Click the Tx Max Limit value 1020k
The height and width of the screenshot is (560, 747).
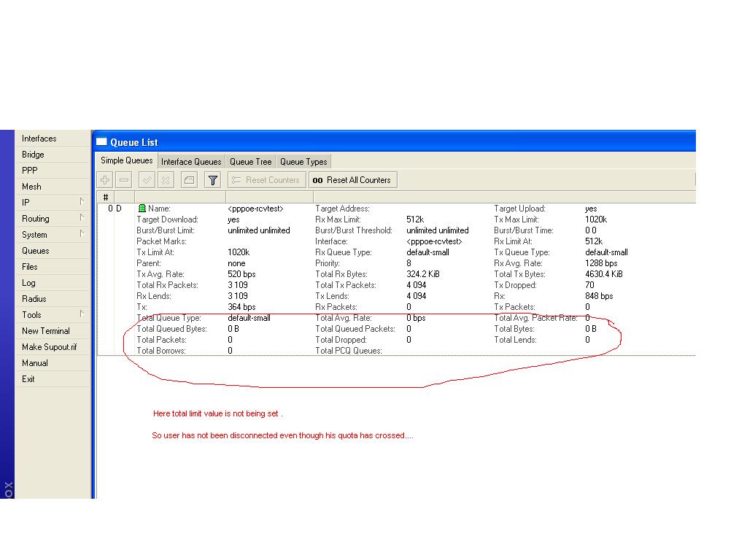(x=596, y=219)
